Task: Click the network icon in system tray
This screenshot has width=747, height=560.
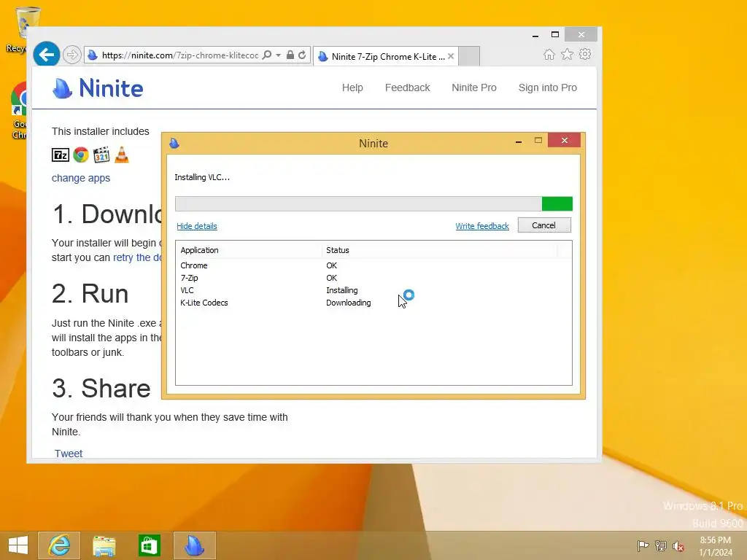Action: 661,546
